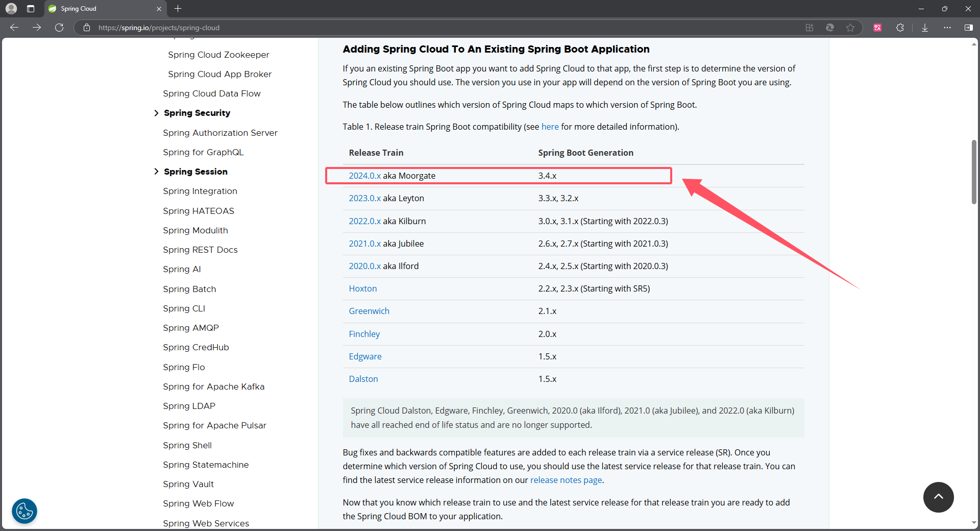Open Spring Cloud App Broker in the sidebar
The width and height of the screenshot is (980, 531).
click(x=220, y=74)
